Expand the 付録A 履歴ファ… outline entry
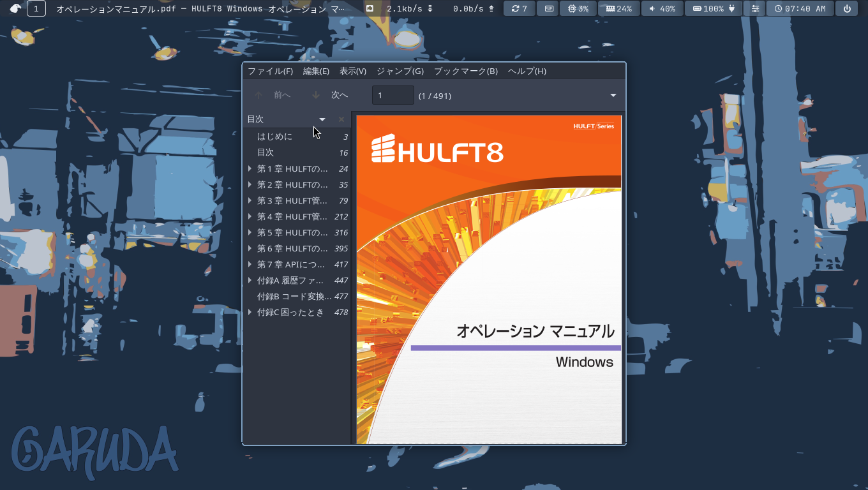 coord(250,280)
